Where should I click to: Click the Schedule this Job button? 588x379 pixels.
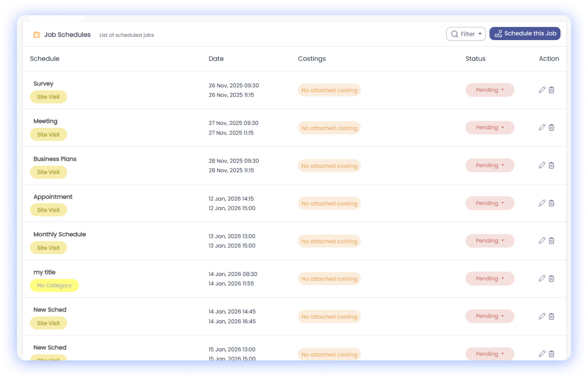click(x=525, y=33)
